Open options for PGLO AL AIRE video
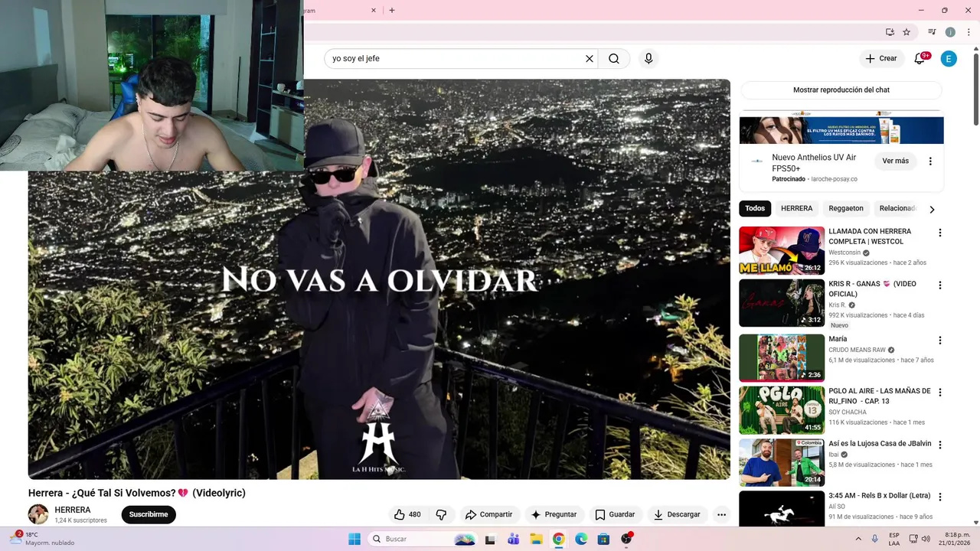Screen dimensions: 980x551 (940, 393)
